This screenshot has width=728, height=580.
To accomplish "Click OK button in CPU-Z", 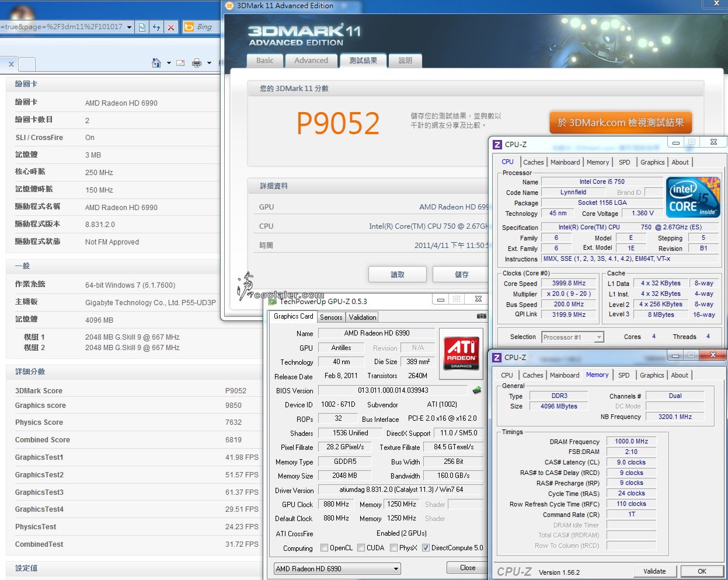I will click(702, 571).
